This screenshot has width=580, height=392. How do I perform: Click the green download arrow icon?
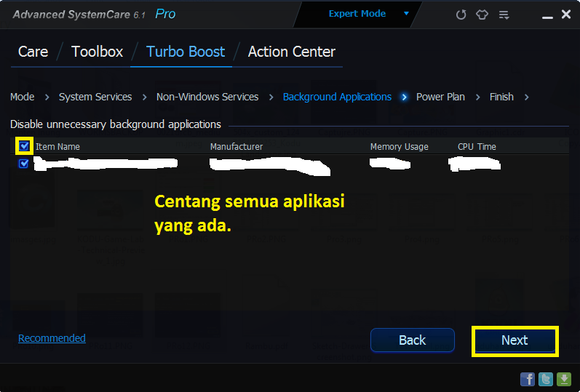564,379
